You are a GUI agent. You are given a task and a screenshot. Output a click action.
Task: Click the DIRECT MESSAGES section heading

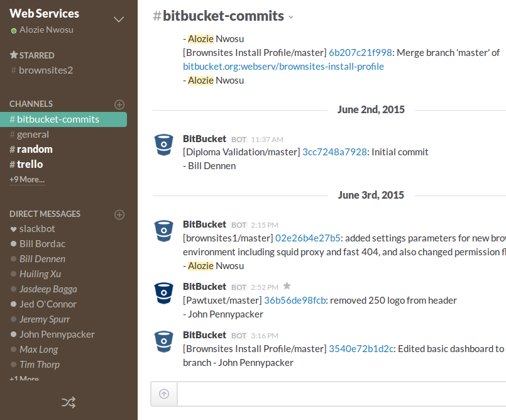45,214
